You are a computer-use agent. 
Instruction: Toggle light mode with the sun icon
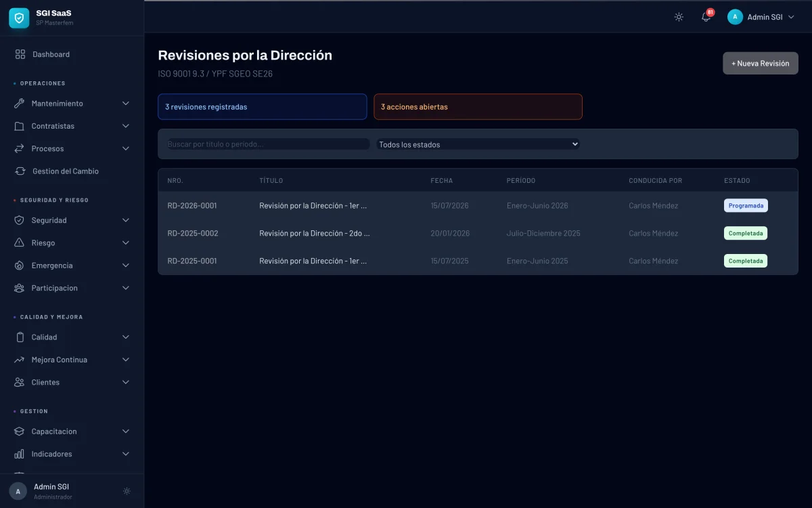(x=678, y=16)
